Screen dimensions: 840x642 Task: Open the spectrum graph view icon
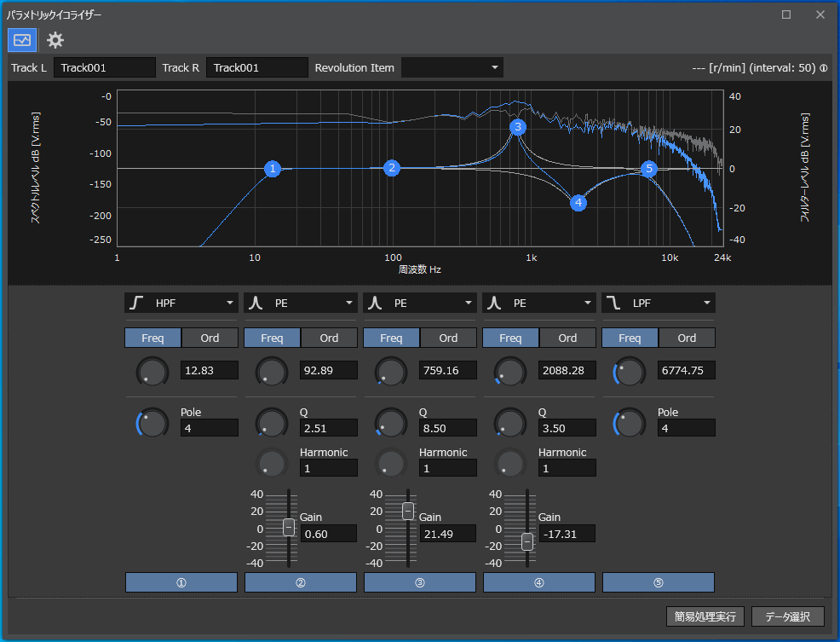click(x=22, y=40)
